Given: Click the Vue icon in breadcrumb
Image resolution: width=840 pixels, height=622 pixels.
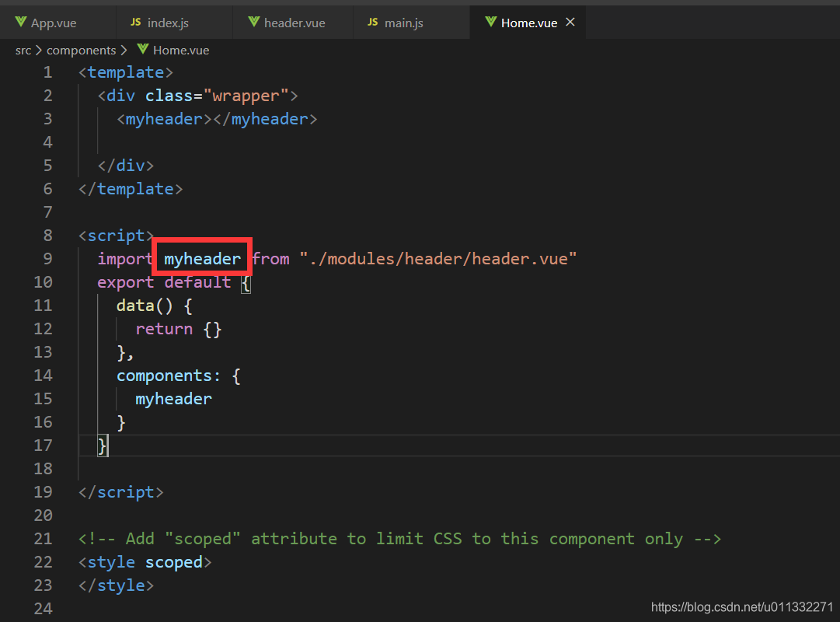Looking at the screenshot, I should pyautogui.click(x=143, y=49).
